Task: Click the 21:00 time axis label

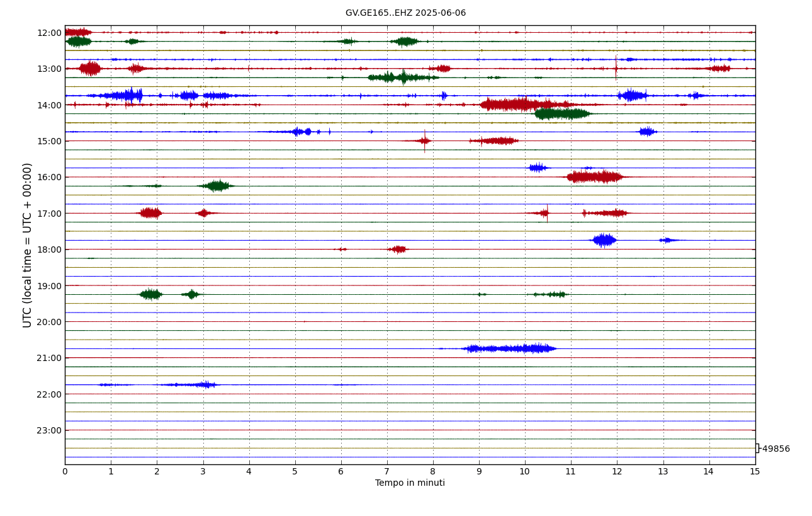Action: tap(49, 358)
